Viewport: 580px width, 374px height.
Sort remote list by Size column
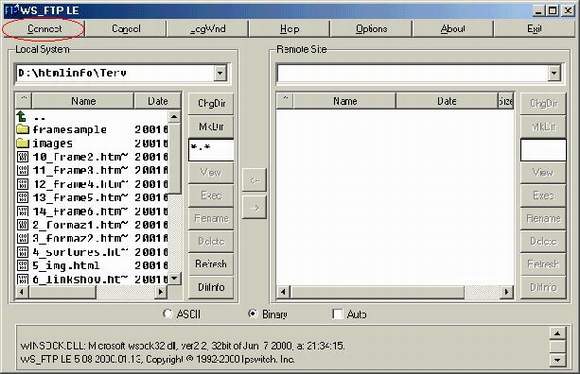click(506, 101)
